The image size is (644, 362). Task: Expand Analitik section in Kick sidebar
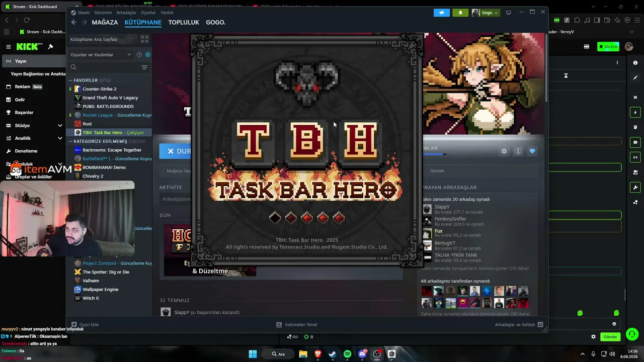point(60,138)
